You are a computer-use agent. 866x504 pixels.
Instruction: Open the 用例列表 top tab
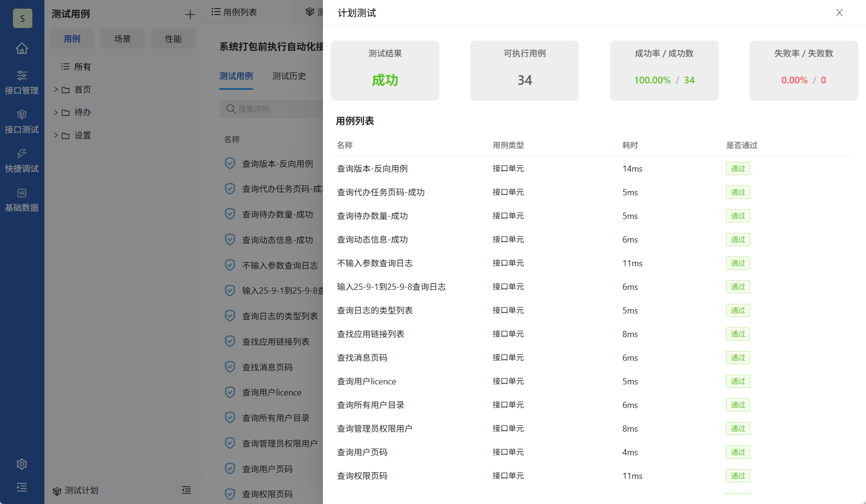click(x=235, y=12)
